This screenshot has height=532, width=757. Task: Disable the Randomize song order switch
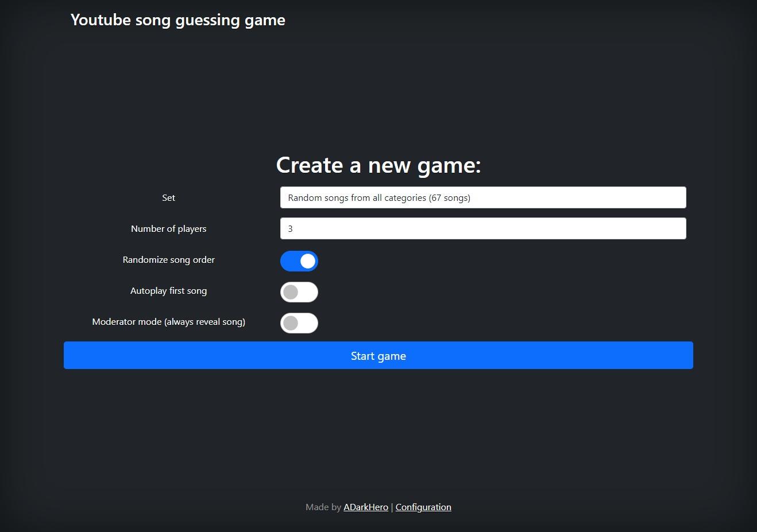(299, 261)
